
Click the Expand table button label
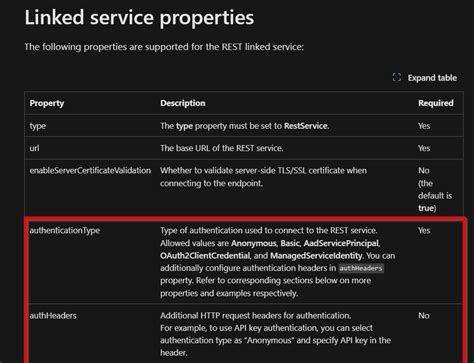pyautogui.click(x=432, y=78)
